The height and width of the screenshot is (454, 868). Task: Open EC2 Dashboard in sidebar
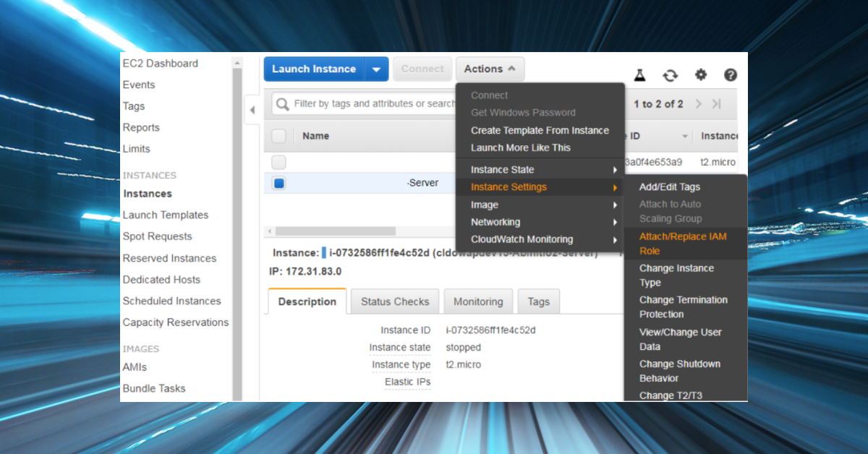(160, 64)
